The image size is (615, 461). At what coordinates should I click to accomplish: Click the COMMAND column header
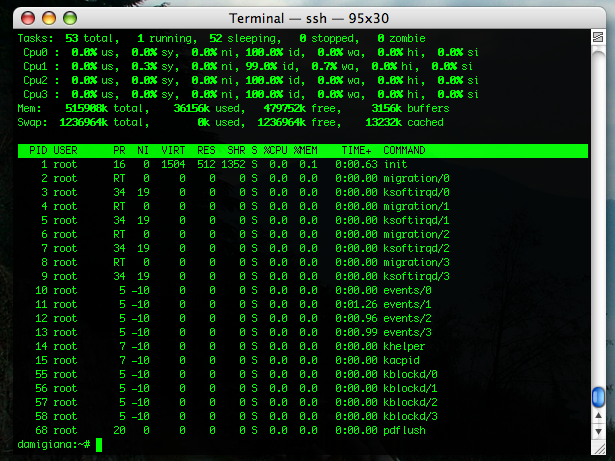(x=404, y=150)
